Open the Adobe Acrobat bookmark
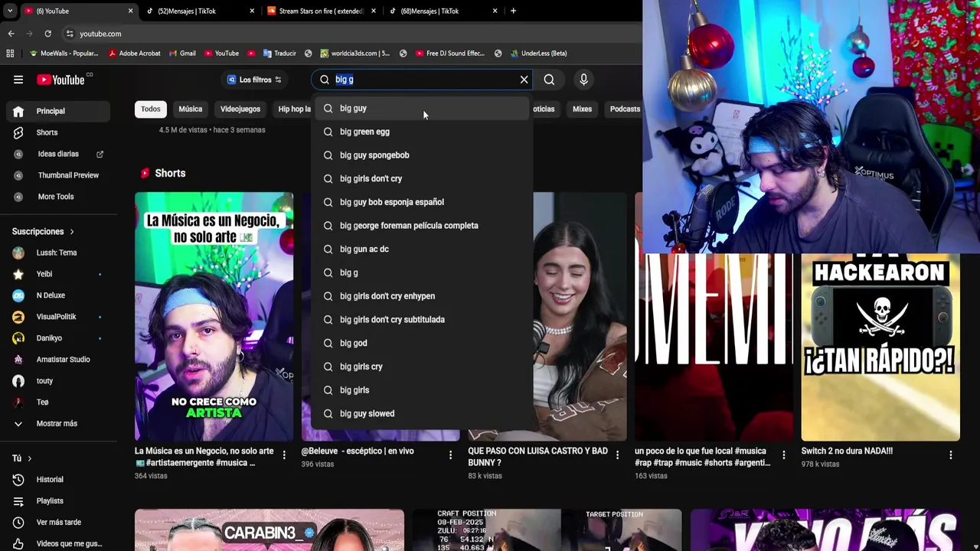The image size is (980, 551). click(x=134, y=54)
